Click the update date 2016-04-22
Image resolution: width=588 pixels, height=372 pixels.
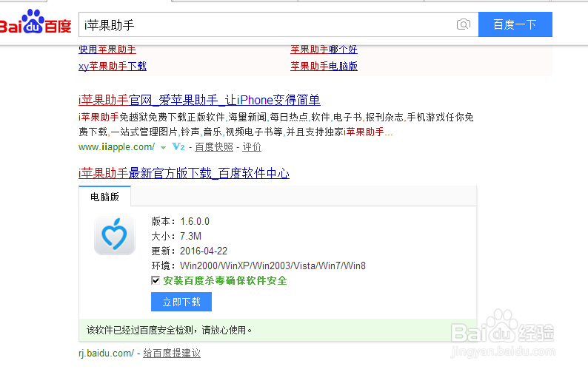coord(204,251)
